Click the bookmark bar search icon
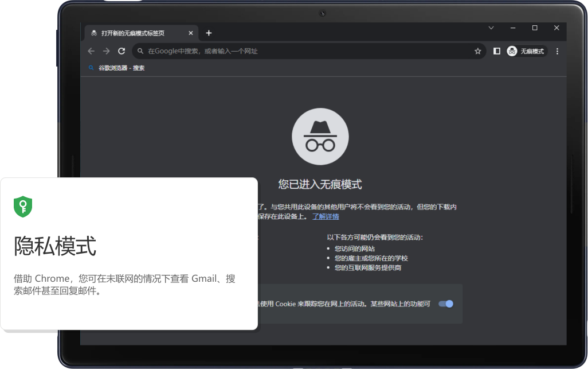 (x=91, y=68)
